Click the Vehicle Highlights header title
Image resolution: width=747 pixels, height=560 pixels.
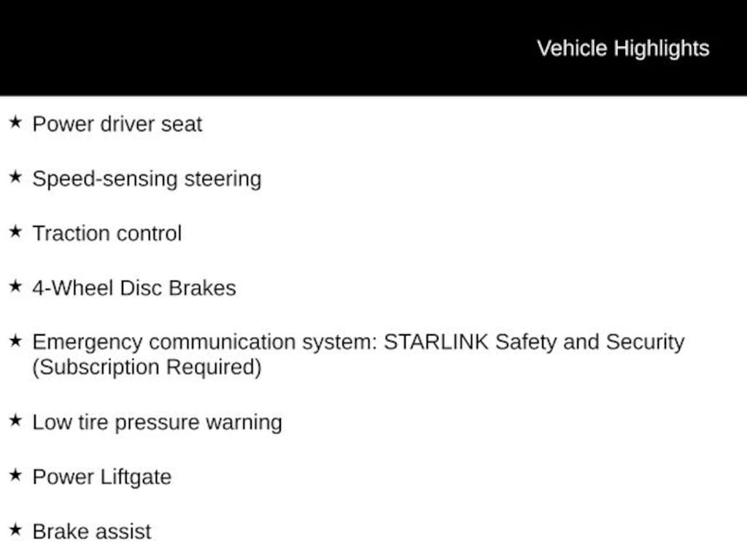(623, 48)
